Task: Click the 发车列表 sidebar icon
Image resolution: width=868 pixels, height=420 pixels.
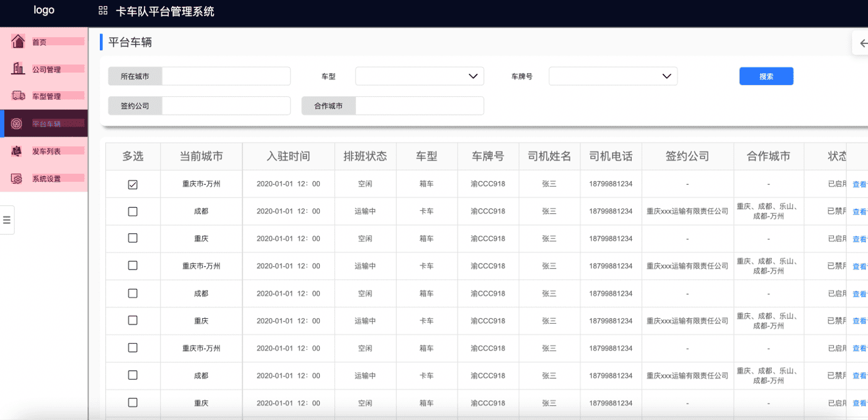Action: pos(17,151)
